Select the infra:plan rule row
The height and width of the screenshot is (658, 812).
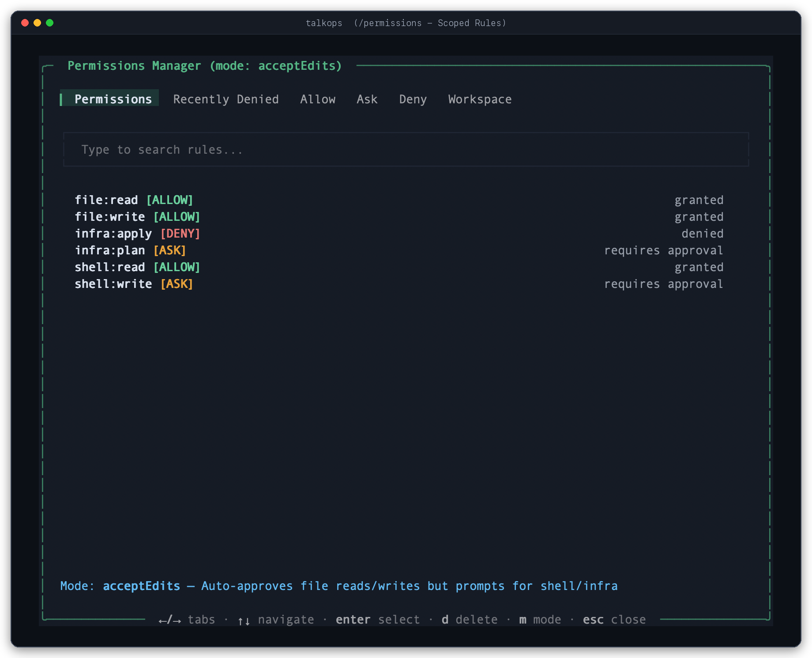399,250
